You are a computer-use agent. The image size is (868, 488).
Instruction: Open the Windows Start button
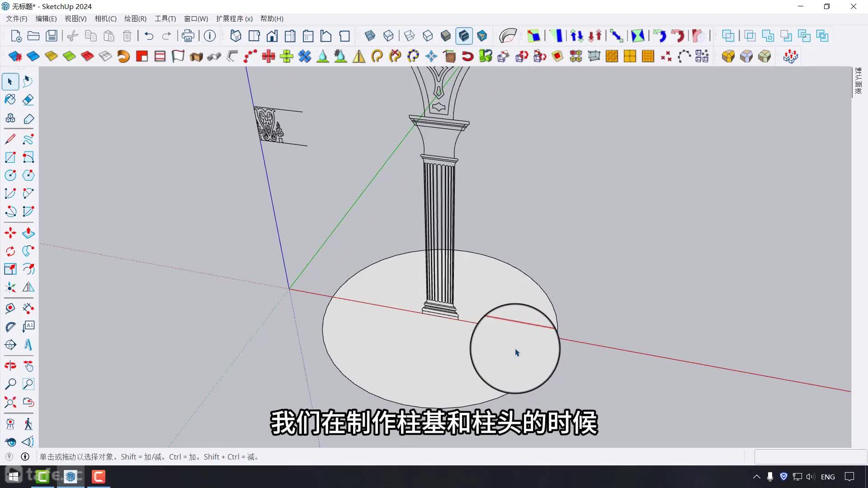[x=14, y=477]
